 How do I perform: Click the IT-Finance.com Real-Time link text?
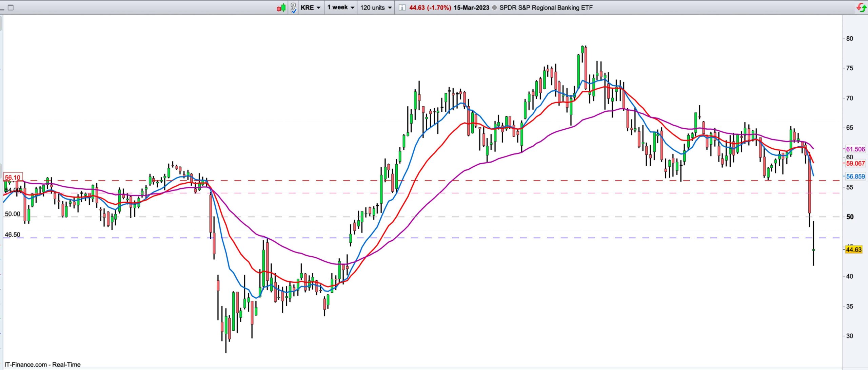pos(42,365)
